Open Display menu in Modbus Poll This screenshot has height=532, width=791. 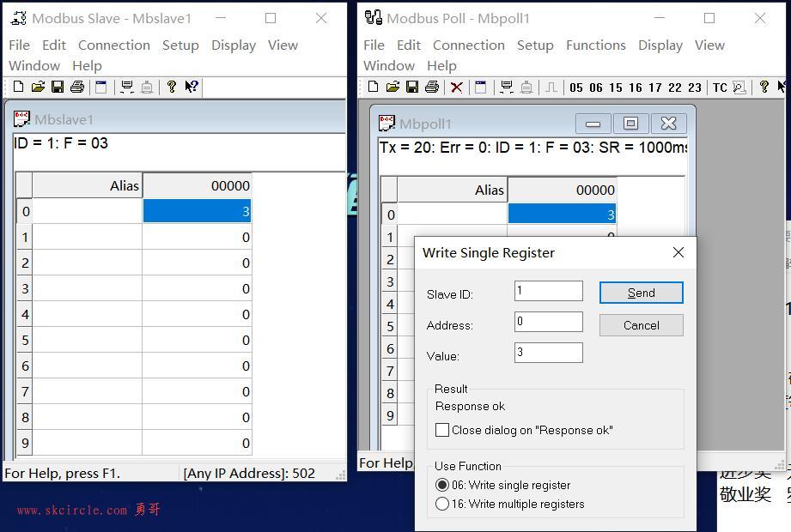pyautogui.click(x=660, y=45)
